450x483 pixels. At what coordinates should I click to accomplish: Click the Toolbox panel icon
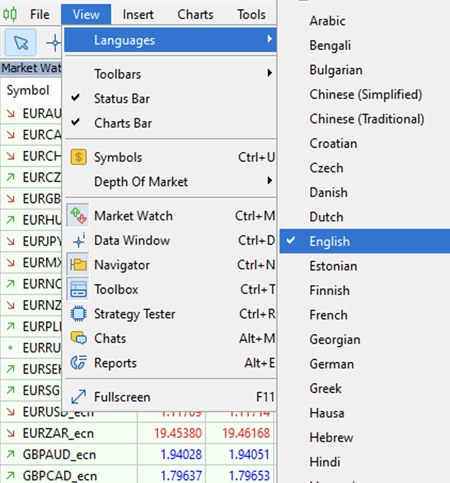78,289
